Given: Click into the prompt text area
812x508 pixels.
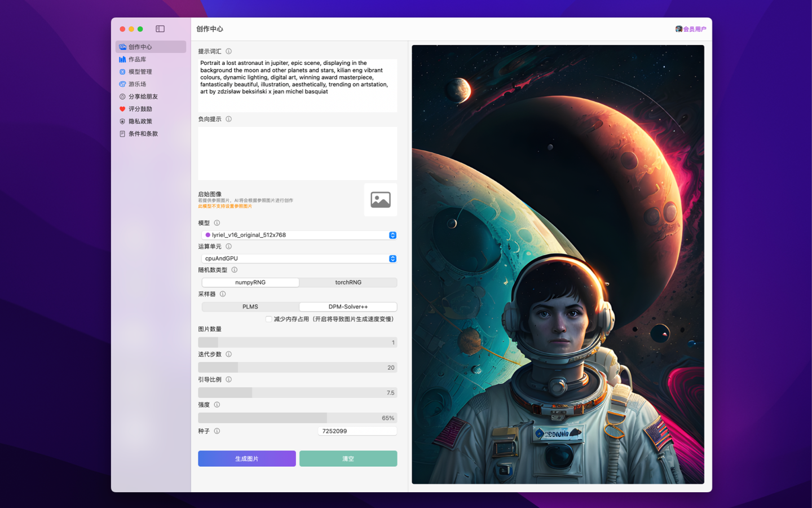Looking at the screenshot, I should click(297, 85).
